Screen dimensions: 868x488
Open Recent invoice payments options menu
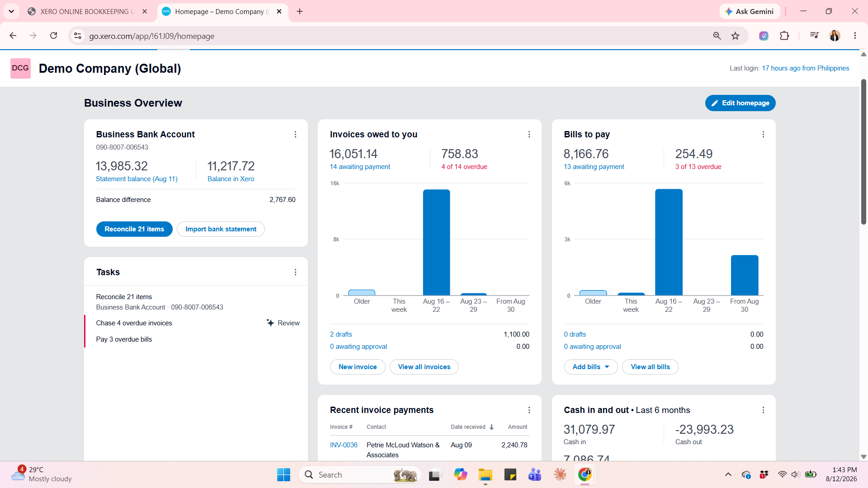coord(529,410)
